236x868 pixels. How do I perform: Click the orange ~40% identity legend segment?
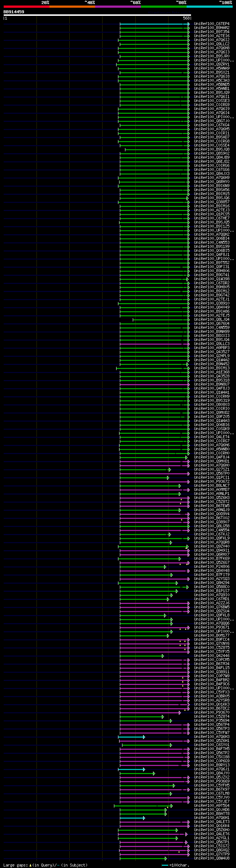click(72, 7)
